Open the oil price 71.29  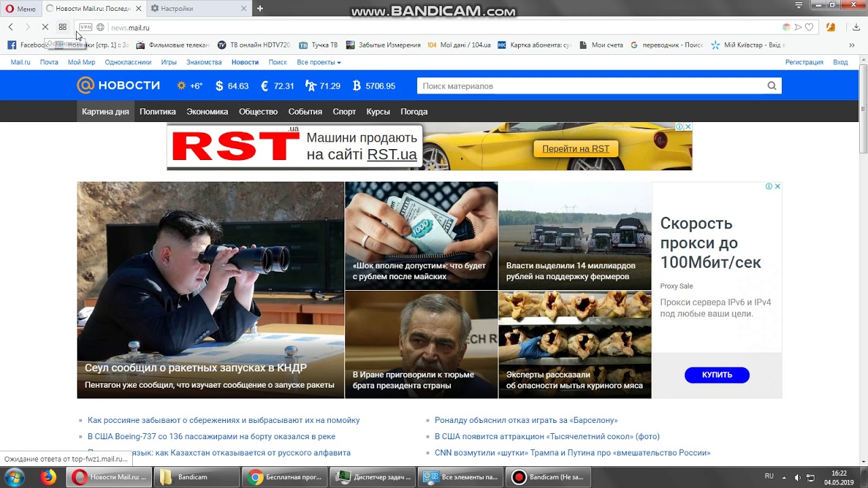(x=323, y=86)
